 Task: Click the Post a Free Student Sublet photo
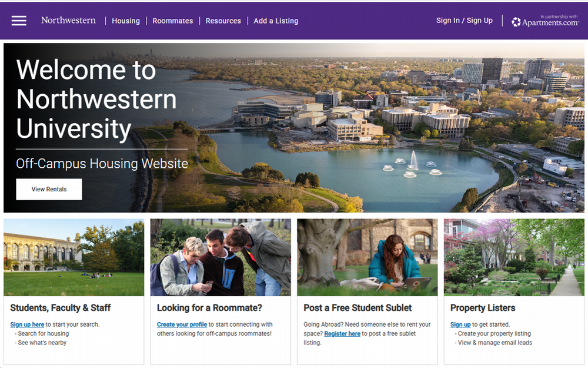pyautogui.click(x=367, y=257)
